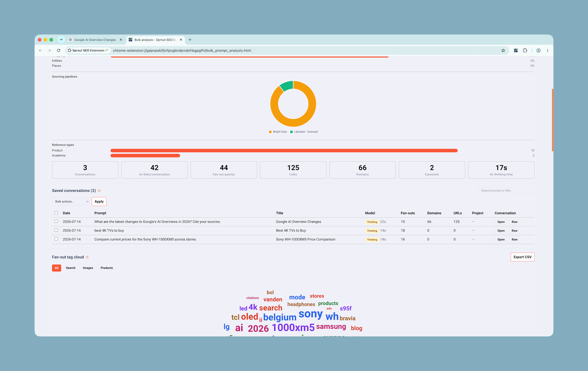The image size is (588, 371).
Task: Click the Av thinking time stat card
Action: (501, 170)
